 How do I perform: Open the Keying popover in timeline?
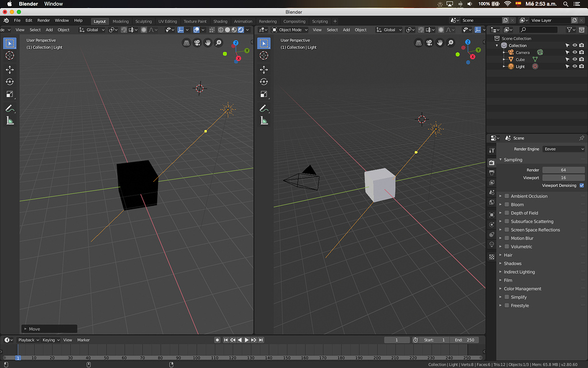tap(51, 340)
